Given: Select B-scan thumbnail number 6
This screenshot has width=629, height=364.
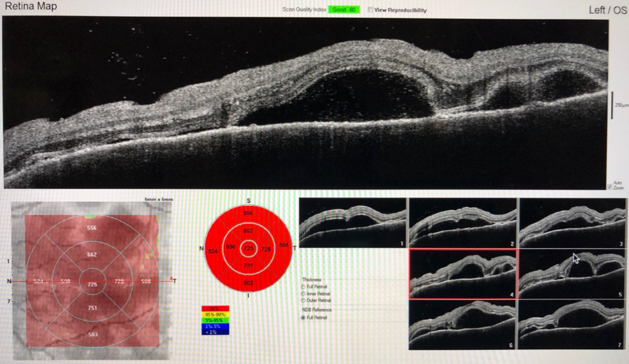Looking at the screenshot, I should [462, 325].
